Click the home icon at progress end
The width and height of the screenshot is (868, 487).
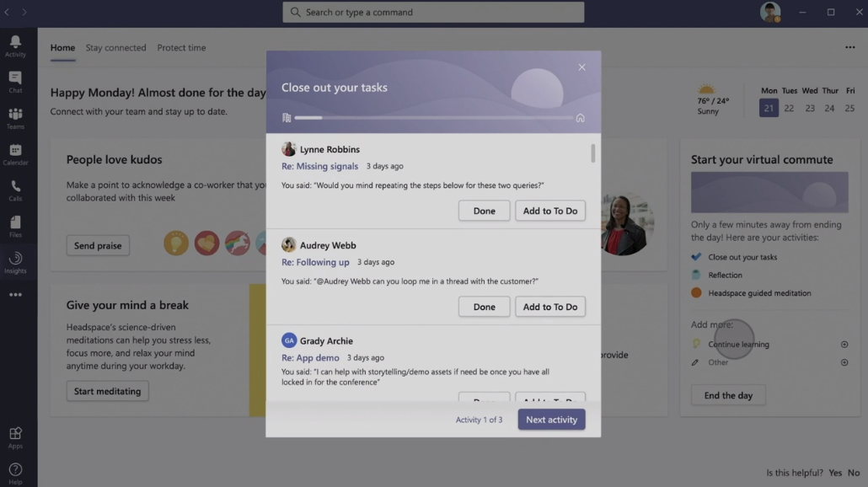click(580, 118)
